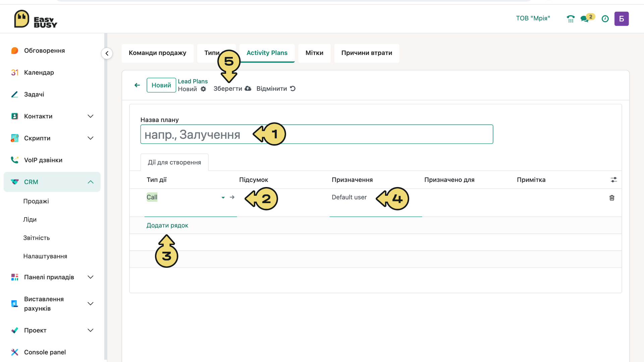The height and width of the screenshot is (362, 644).
Task: Open Налаштування under CRM
Action: tap(45, 256)
